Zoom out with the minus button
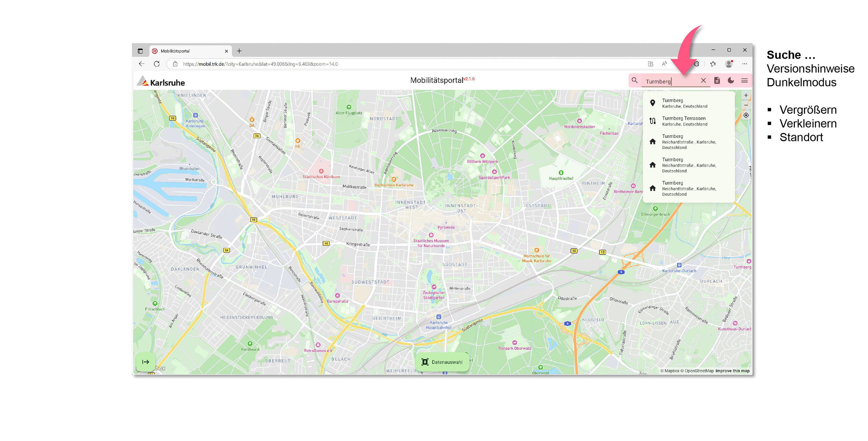 point(746,105)
